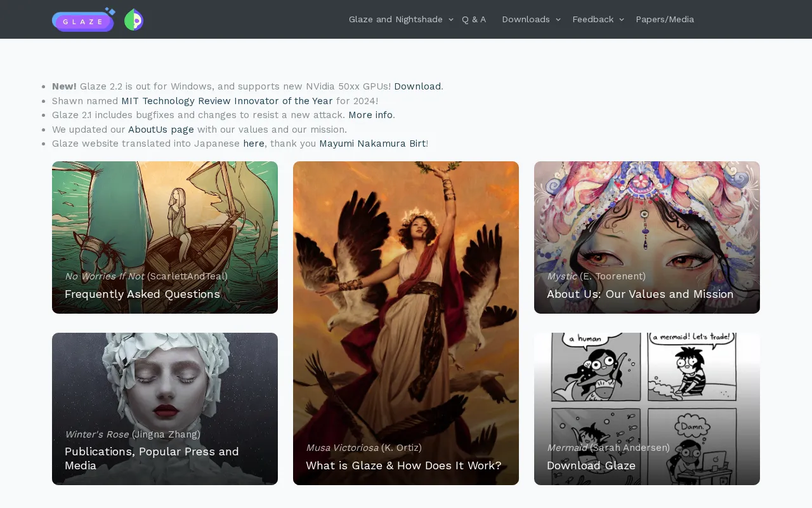The image size is (812, 508).
Task: Expand the chevron next to Feedback
Action: point(622,20)
